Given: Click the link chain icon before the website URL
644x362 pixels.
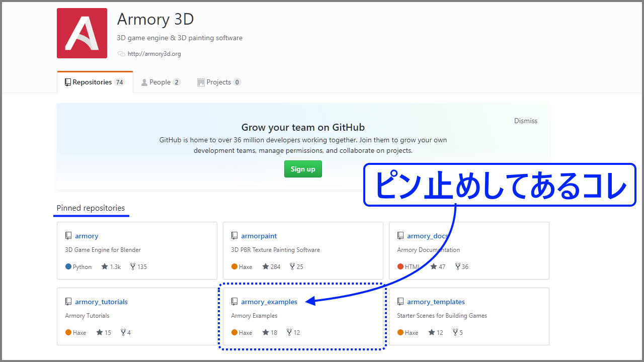Looking at the screenshot, I should (120, 53).
